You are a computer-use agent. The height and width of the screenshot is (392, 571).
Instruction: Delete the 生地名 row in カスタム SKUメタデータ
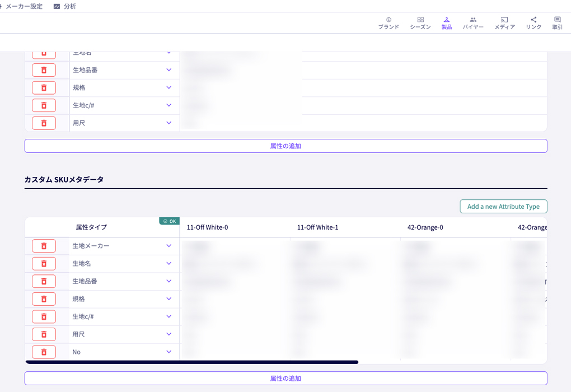44,263
